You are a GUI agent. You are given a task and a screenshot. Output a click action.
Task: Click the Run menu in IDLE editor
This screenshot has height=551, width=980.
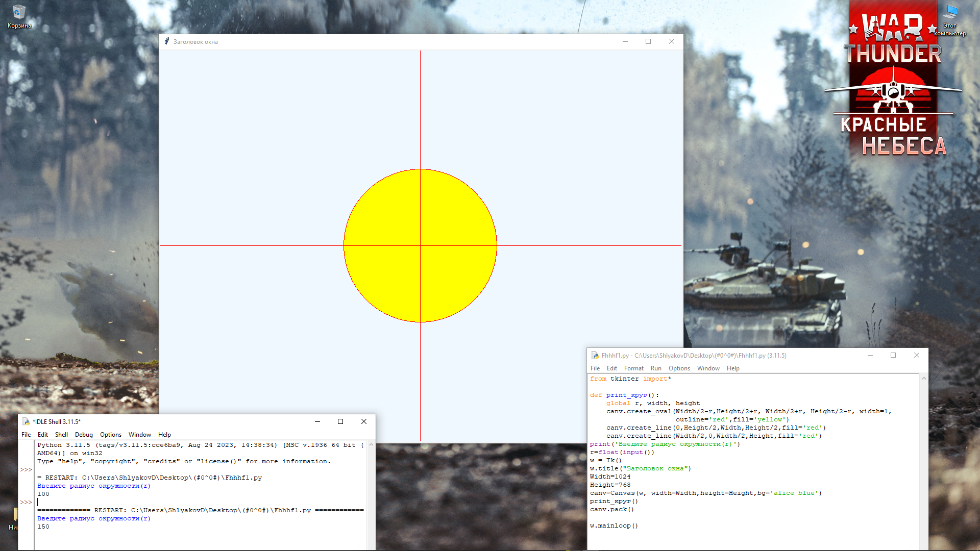tap(655, 368)
